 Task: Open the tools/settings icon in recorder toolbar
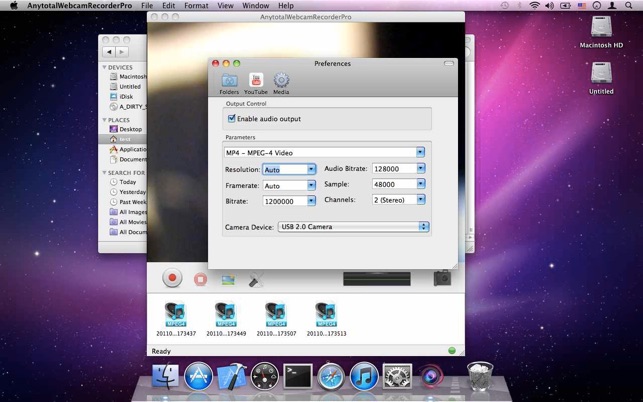tap(256, 280)
